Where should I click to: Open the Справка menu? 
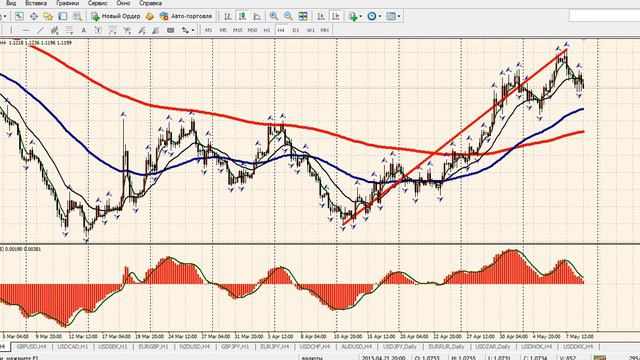point(150,3)
